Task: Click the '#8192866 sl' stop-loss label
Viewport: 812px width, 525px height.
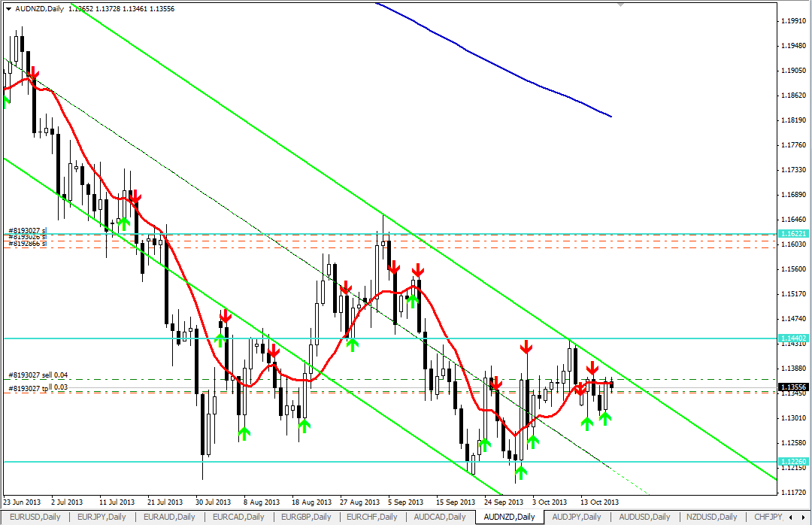Action: (x=28, y=243)
